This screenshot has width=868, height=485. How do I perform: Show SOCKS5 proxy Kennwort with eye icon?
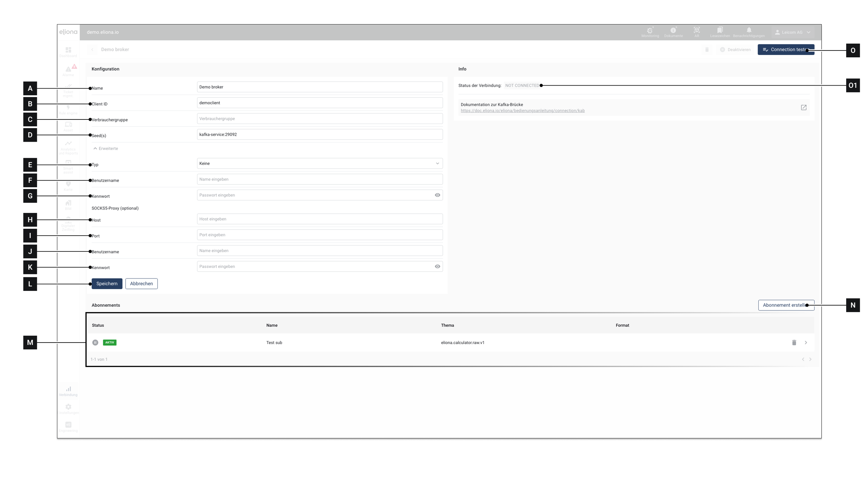(437, 266)
